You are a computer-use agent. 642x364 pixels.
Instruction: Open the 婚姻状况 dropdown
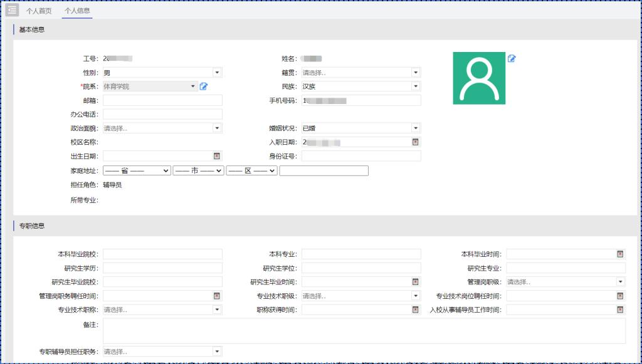point(415,128)
